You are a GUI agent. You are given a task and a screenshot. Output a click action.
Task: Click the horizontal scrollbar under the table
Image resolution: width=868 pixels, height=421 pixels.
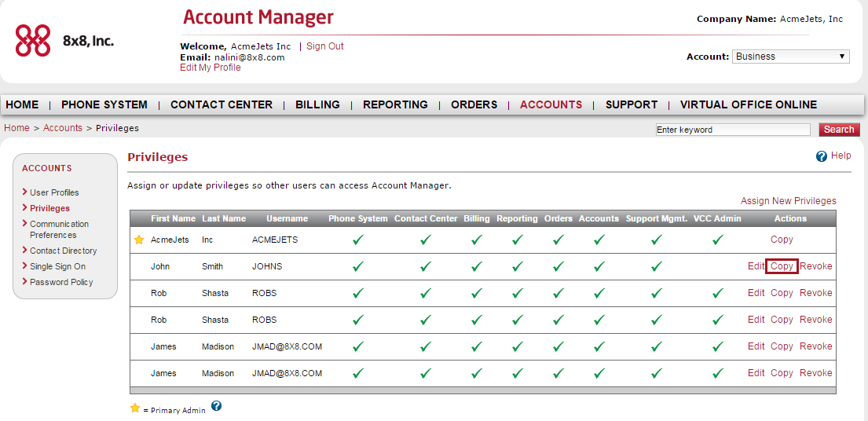(x=483, y=390)
